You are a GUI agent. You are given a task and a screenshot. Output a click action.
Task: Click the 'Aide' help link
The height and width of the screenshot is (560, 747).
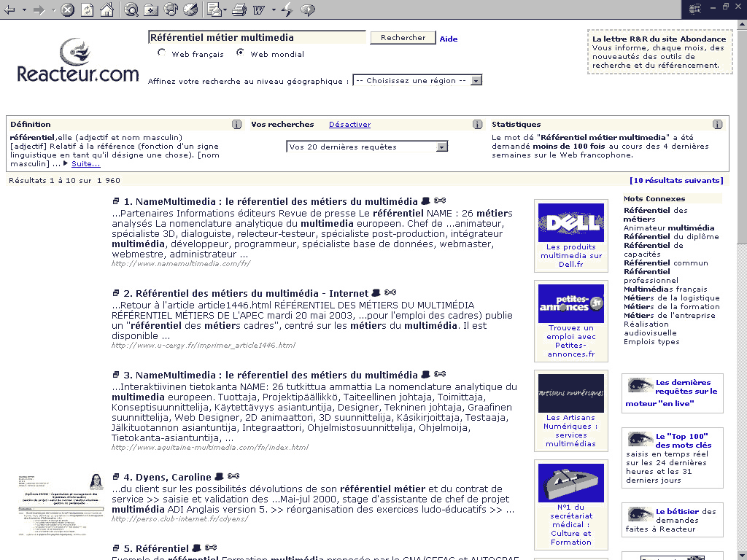click(449, 39)
